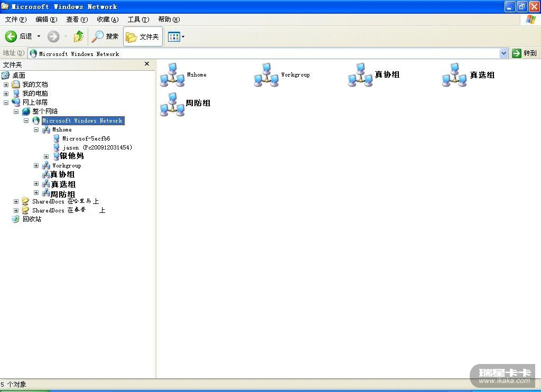Minimize the Microsoft Windows Network window
The height and width of the screenshot is (392, 541).
pos(510,6)
